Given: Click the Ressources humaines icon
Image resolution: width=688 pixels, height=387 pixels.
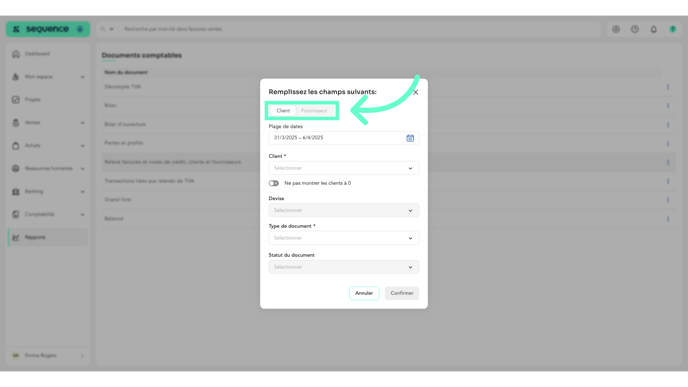Looking at the screenshot, I should coord(16,168).
